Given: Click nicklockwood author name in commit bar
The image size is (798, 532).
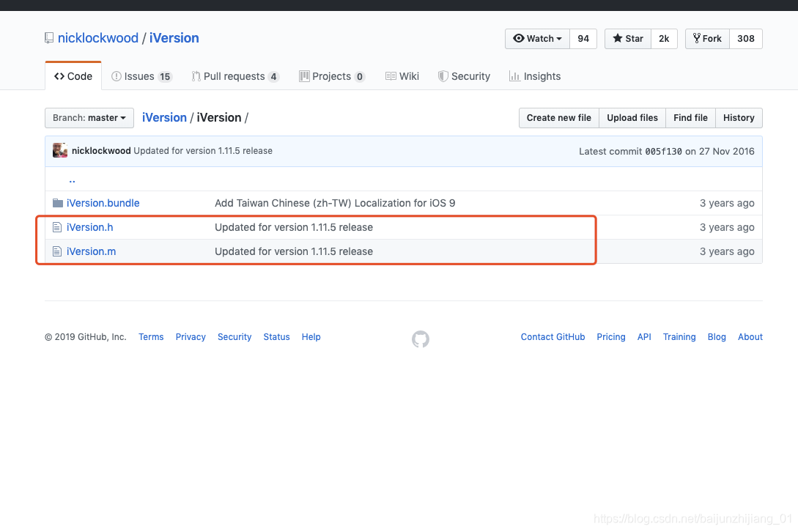Looking at the screenshot, I should click(101, 151).
